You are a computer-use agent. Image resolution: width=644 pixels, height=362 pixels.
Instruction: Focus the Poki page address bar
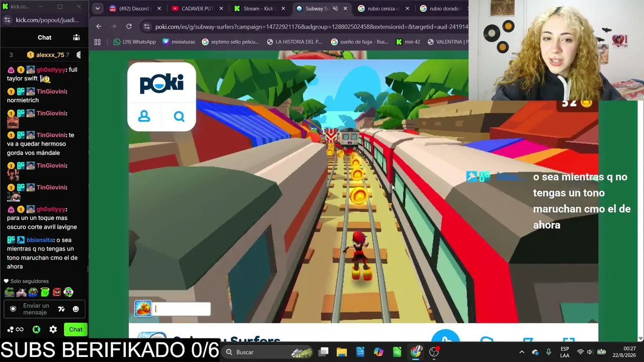(312, 27)
